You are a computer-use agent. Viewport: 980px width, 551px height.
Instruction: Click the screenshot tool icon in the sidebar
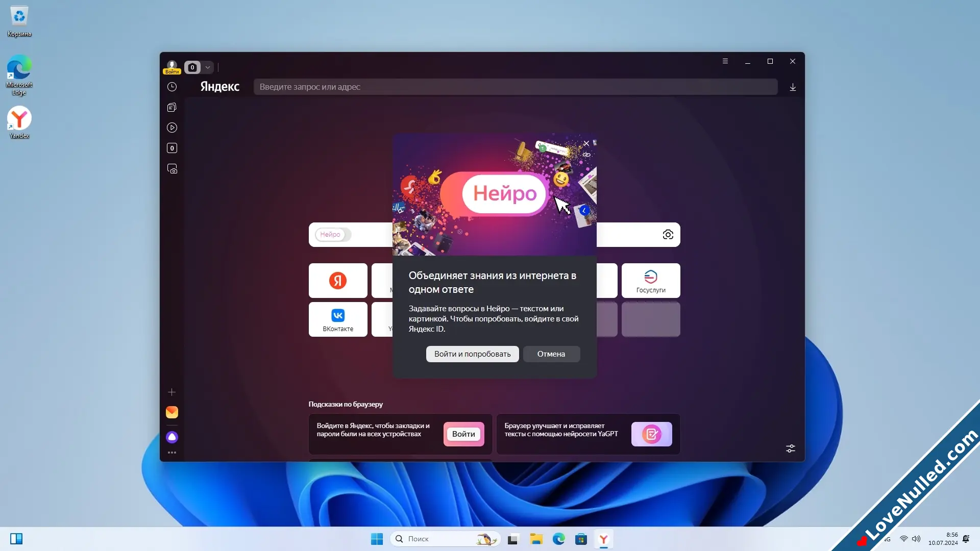172,169
